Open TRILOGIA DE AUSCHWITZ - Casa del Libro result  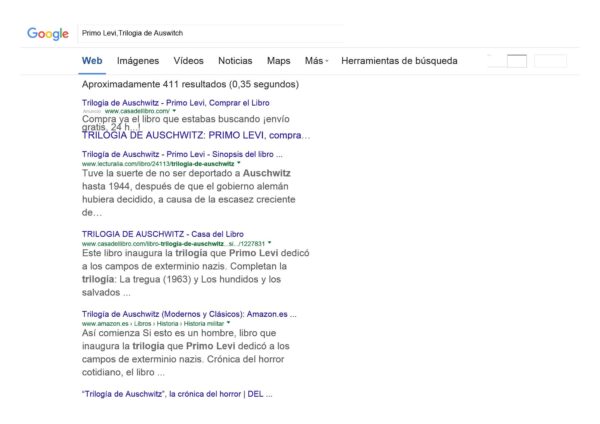tap(163, 234)
